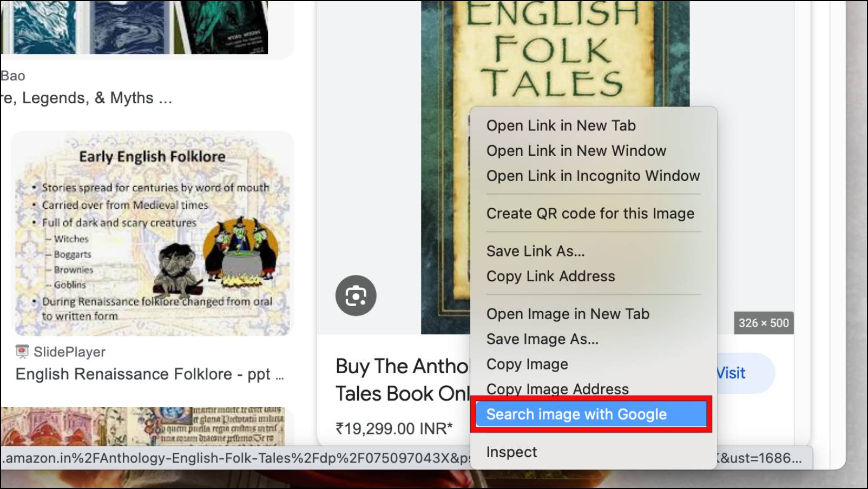The width and height of the screenshot is (868, 489).
Task: Select Copy Image menu entry
Action: [527, 364]
